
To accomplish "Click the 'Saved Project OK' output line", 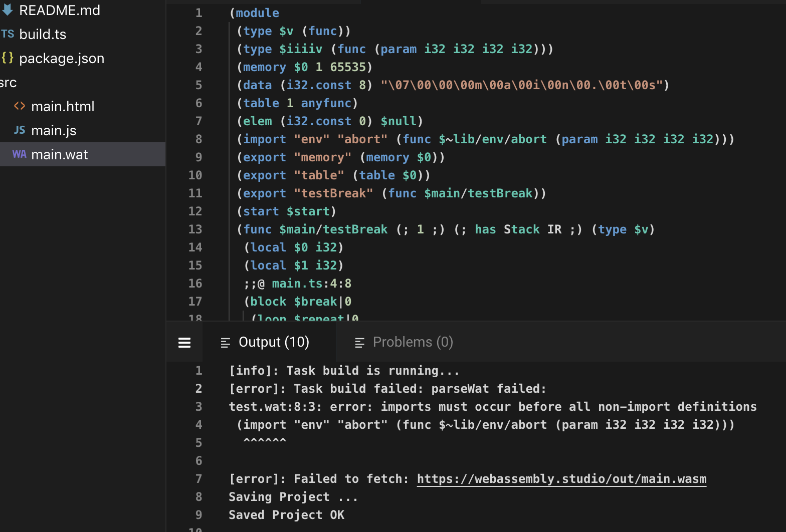I will pos(286,515).
